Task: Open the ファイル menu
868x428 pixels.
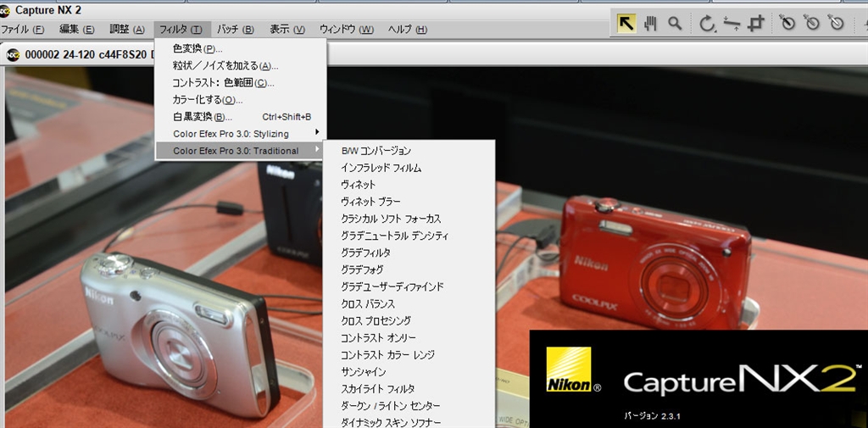Action: click(x=23, y=30)
